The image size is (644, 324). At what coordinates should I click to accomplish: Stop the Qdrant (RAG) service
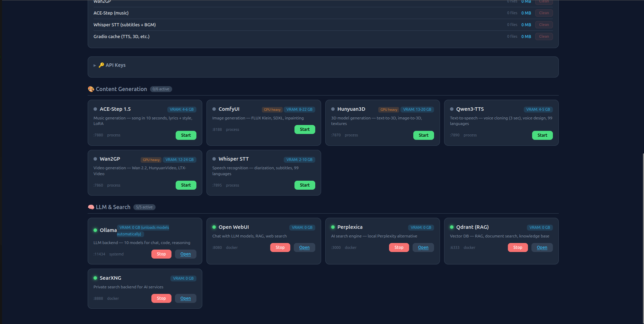(x=518, y=247)
